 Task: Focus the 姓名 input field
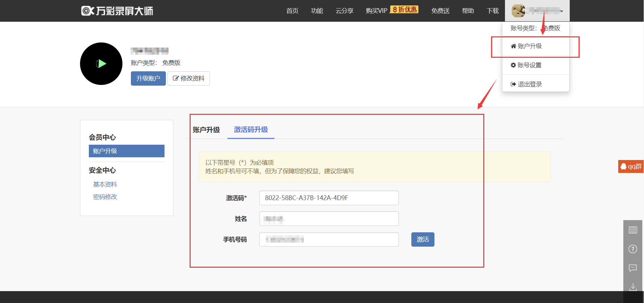click(x=329, y=219)
